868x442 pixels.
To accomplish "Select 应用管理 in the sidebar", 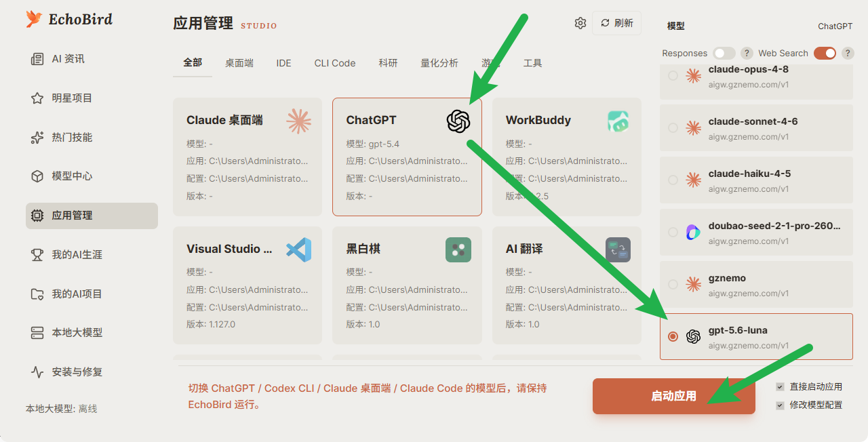I will [92, 216].
